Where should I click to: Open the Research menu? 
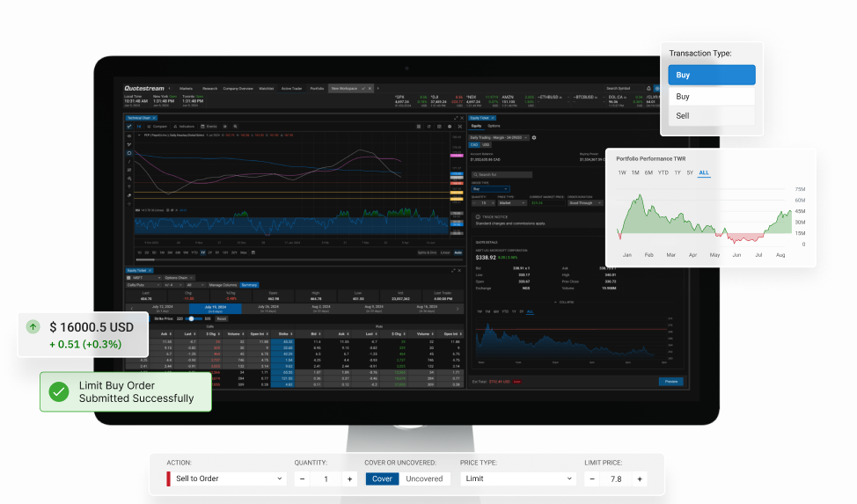pos(210,89)
